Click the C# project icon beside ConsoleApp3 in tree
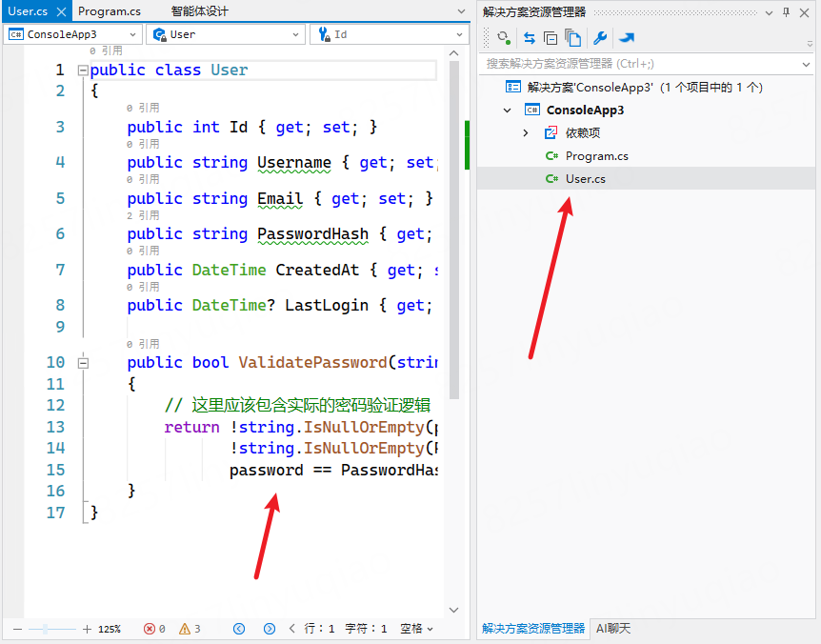 point(532,110)
